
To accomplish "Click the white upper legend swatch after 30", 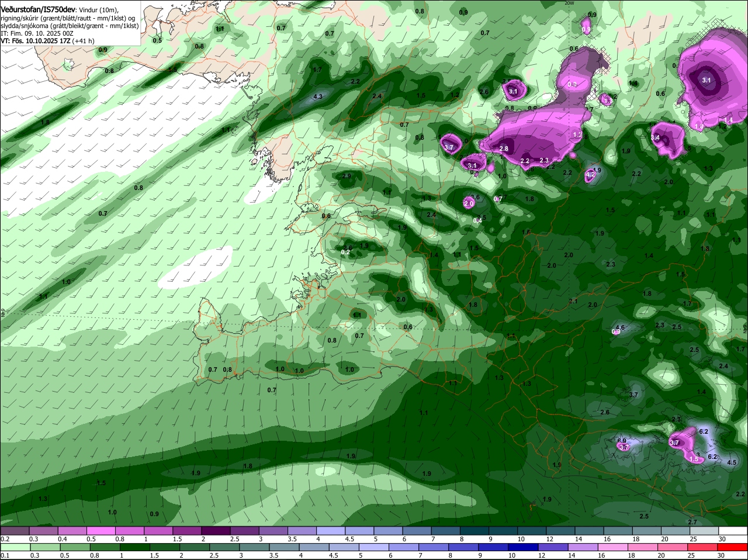I will [733, 531].
